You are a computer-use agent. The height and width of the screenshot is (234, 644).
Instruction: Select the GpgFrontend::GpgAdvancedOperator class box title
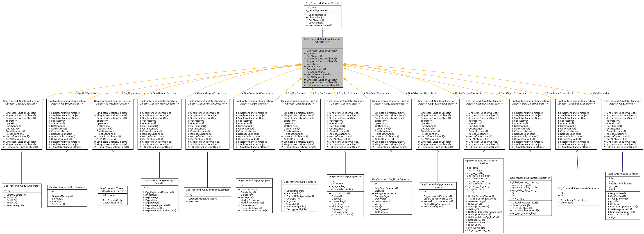437,186
